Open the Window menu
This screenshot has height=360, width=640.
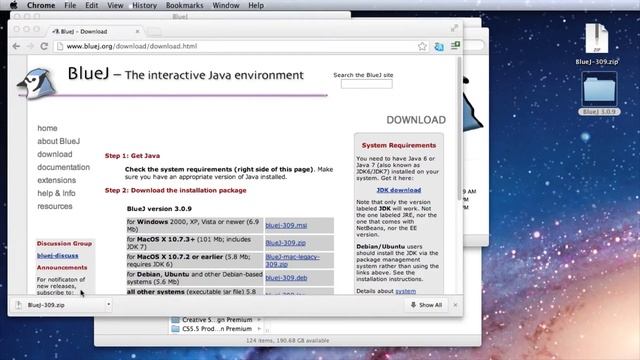[226, 5]
